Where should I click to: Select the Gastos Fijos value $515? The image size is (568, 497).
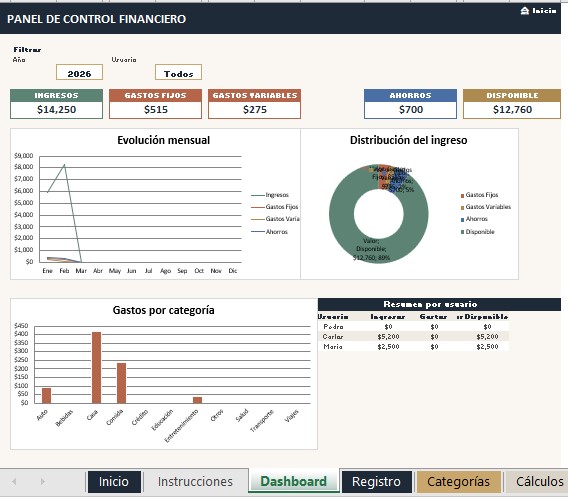point(155,110)
